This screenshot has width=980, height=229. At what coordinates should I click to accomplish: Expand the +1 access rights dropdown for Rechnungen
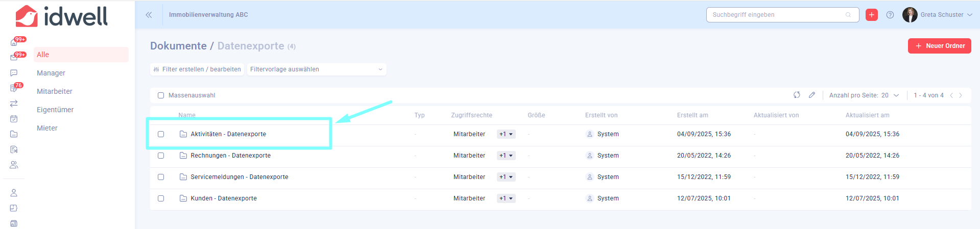506,156
